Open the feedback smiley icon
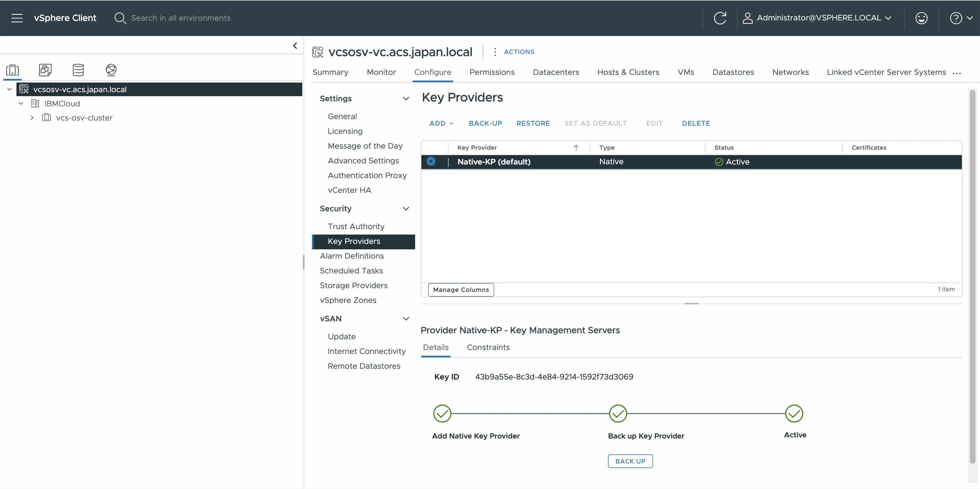The width and height of the screenshot is (980, 489). coord(921,18)
